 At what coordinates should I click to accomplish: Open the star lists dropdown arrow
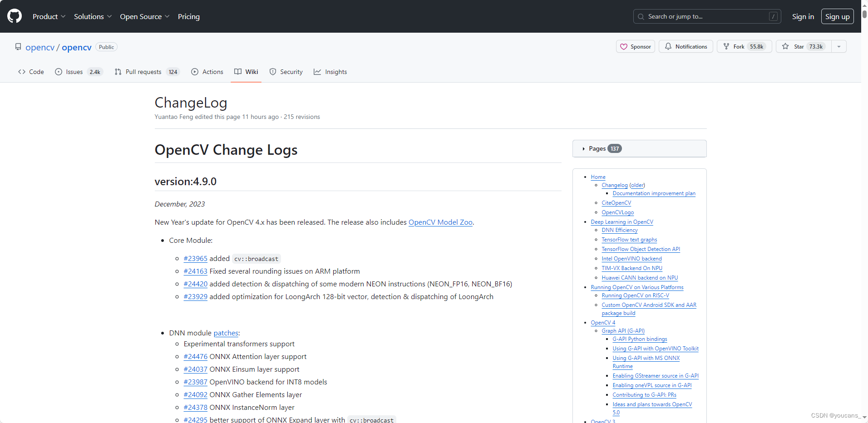[x=839, y=46]
